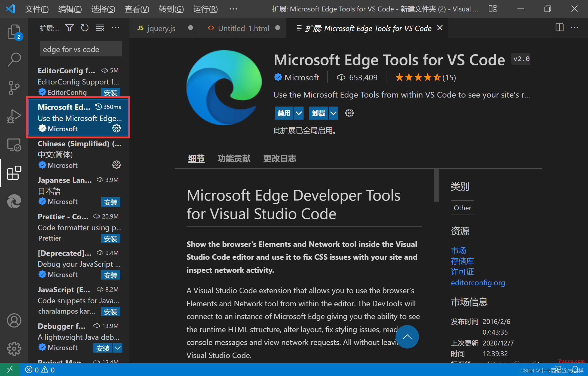Screen dimensions: 588x376
Task: Open the 文件(F) menu
Action: tap(37, 9)
